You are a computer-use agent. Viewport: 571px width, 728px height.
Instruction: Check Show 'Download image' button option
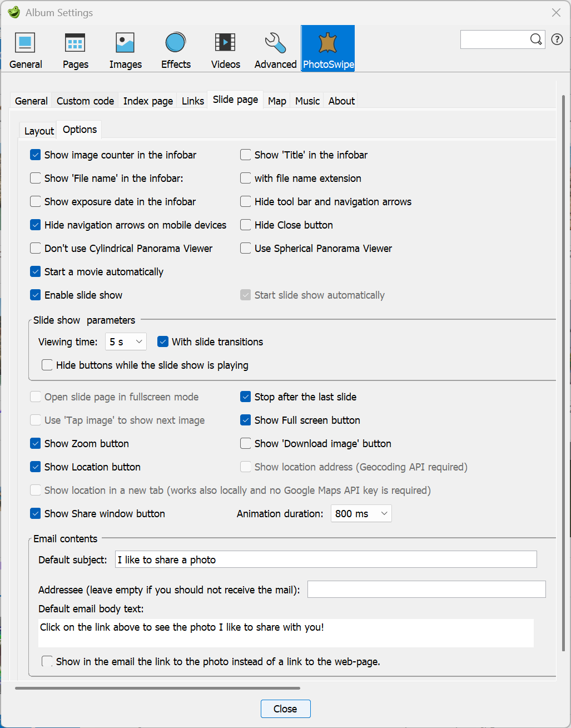pos(246,444)
